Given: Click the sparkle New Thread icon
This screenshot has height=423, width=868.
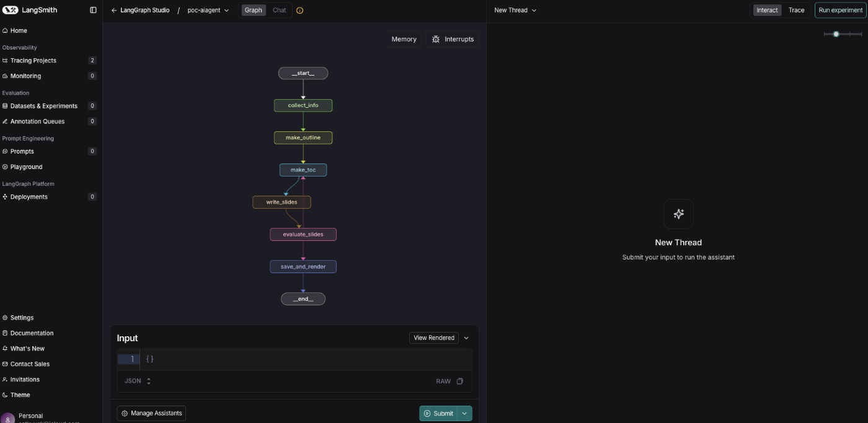Looking at the screenshot, I should (678, 214).
